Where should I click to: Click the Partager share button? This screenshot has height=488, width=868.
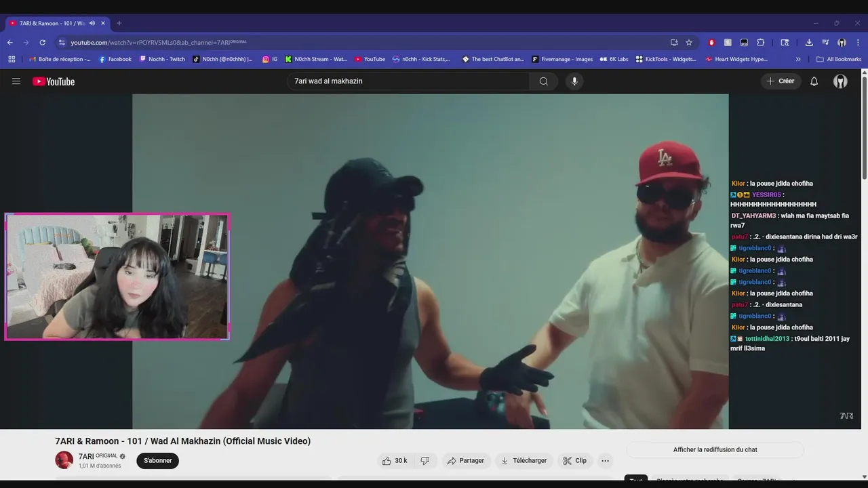466,461
